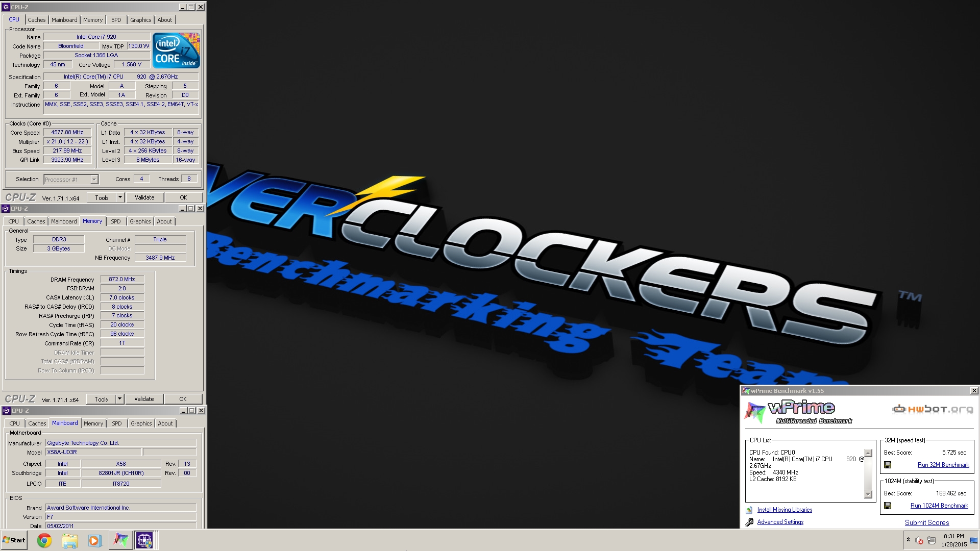Open the Start menu

tap(14, 540)
